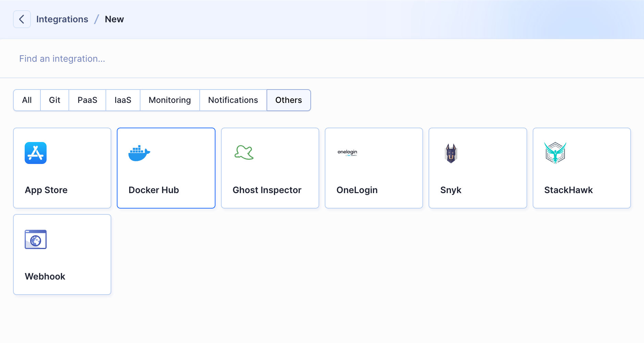
Task: Focus the Find an integration search field
Action: coord(322,59)
